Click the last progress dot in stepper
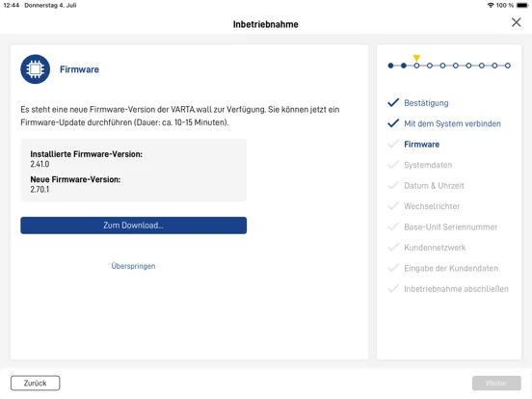Screen dimensions: 532x399 [508, 66]
